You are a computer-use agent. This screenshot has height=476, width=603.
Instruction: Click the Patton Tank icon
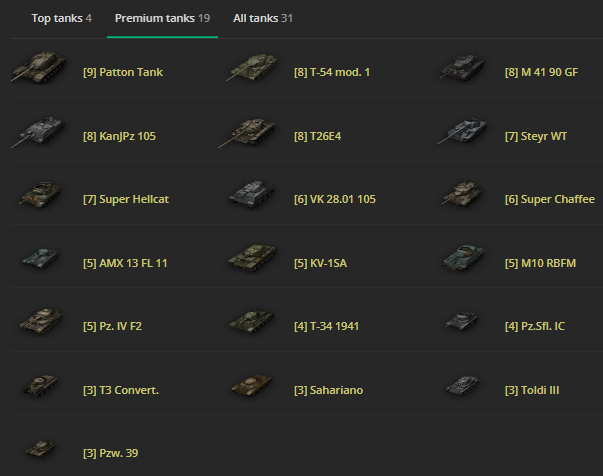(x=38, y=67)
